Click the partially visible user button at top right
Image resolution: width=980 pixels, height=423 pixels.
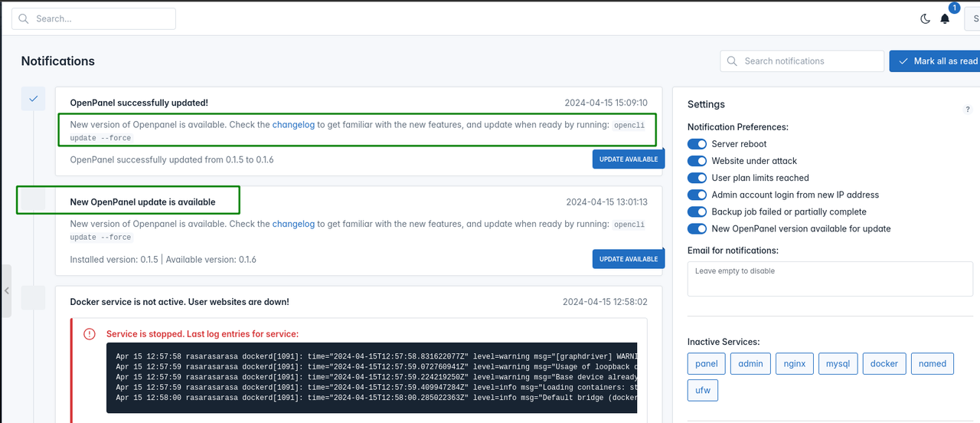pos(972,19)
